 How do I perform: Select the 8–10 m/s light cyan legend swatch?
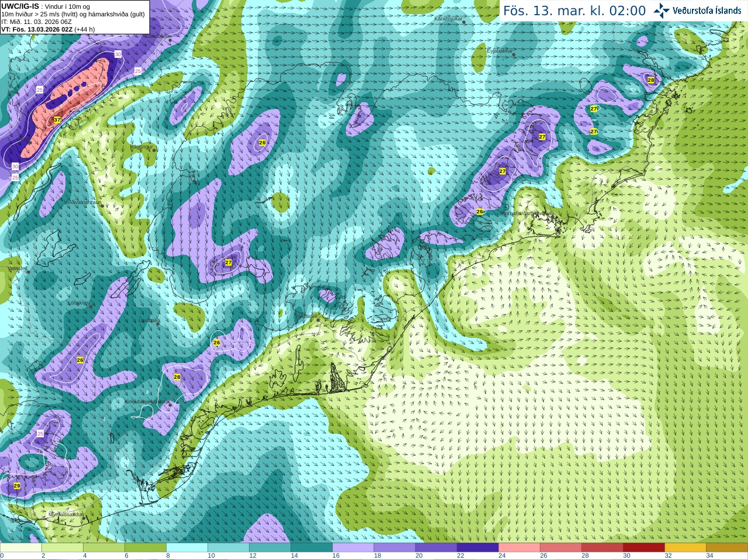coord(187,548)
